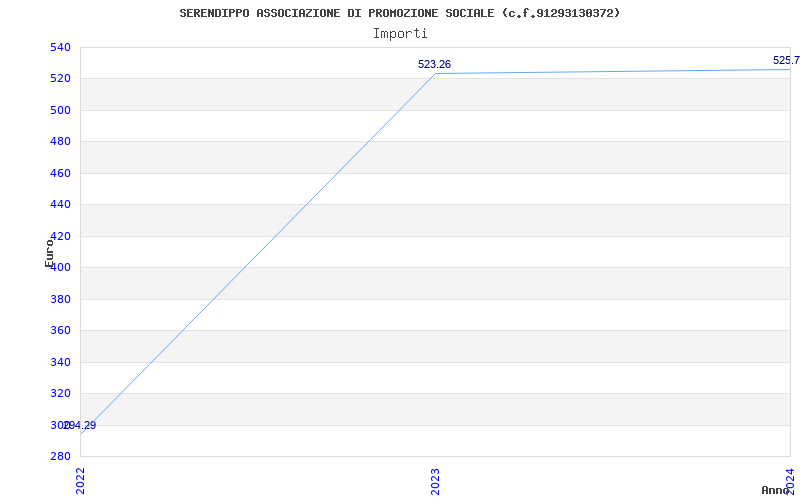Click the 500 y-axis tick label
800x500 pixels.
click(60, 110)
